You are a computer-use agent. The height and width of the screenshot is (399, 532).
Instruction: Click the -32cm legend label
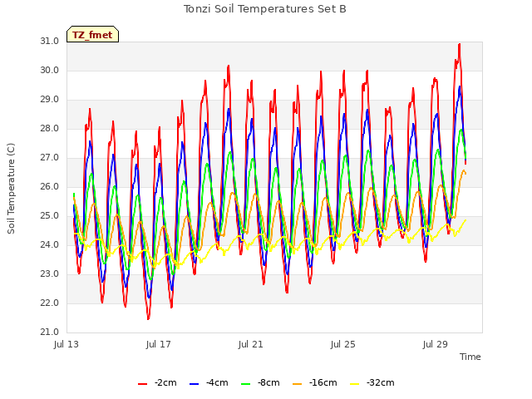[x=381, y=382]
